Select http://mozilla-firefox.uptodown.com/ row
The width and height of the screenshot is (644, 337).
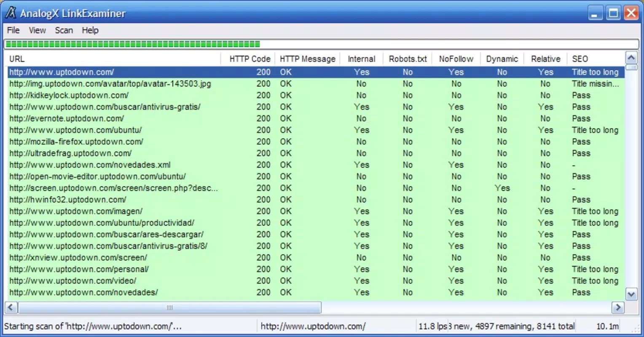click(x=316, y=142)
